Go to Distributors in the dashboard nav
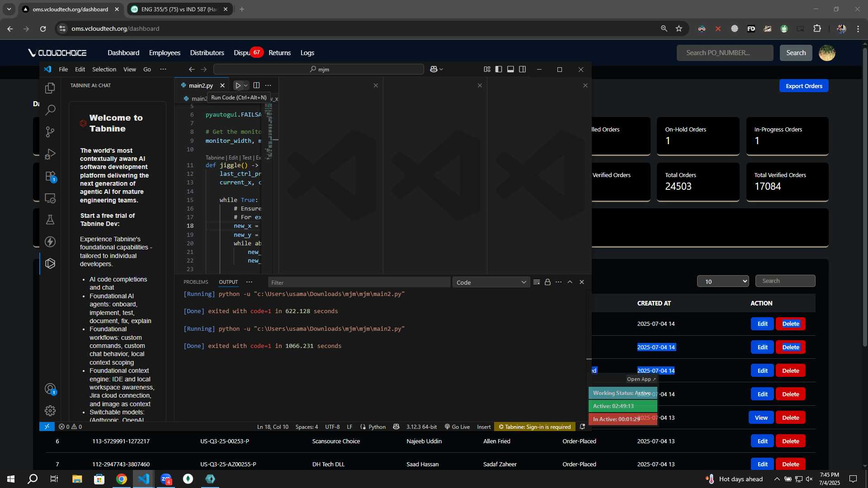Viewport: 868px width, 488px height. pos(207,53)
